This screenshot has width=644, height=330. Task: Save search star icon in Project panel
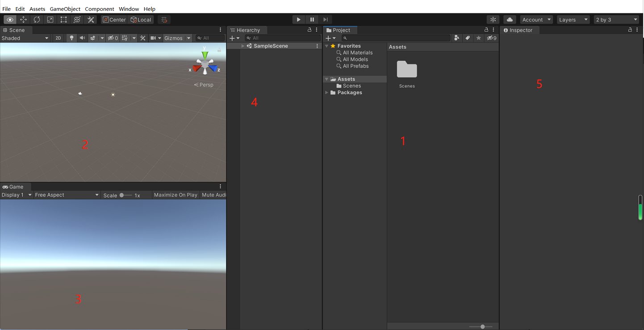(478, 38)
